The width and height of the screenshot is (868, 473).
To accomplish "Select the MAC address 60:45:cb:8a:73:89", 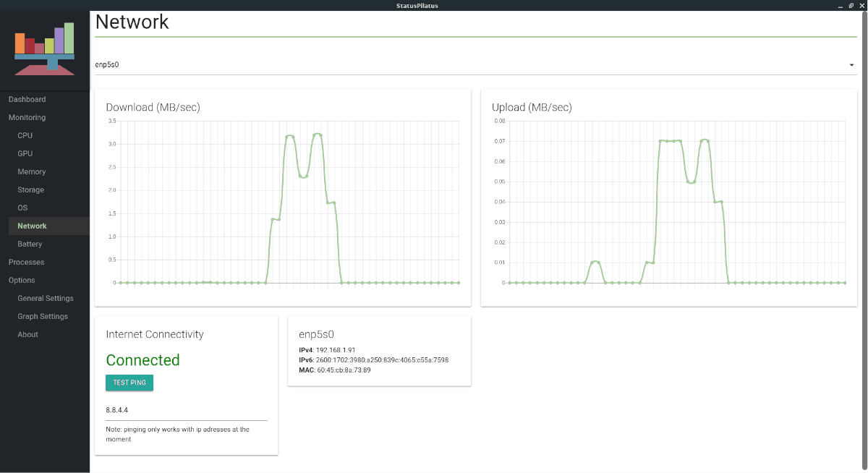I will [x=344, y=370].
